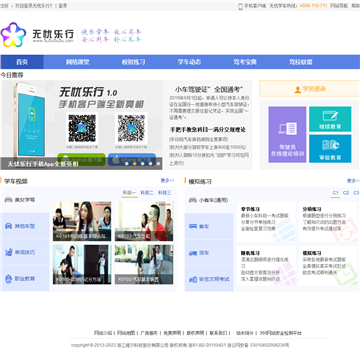
Task: Switch to the C1 license tab
Action: (x=335, y=193)
